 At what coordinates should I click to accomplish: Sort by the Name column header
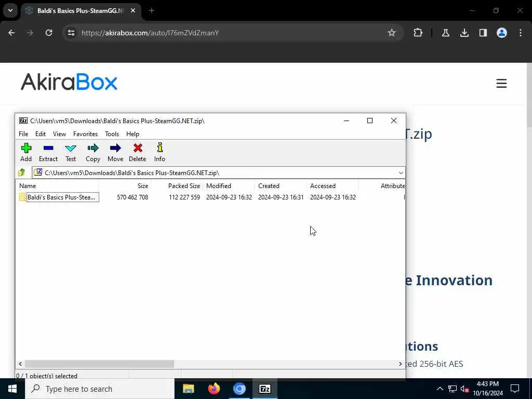[x=28, y=186]
